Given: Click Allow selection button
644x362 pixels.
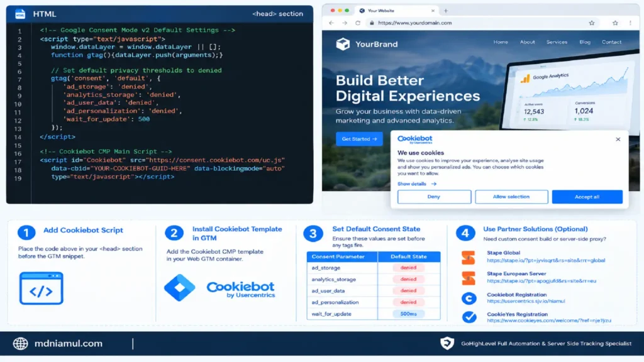Looking at the screenshot, I should click(x=511, y=197).
